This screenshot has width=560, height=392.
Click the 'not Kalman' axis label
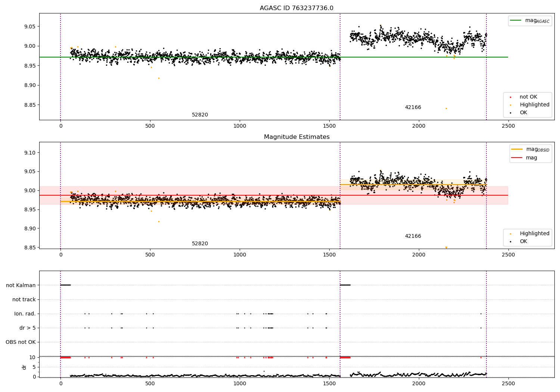21,285
